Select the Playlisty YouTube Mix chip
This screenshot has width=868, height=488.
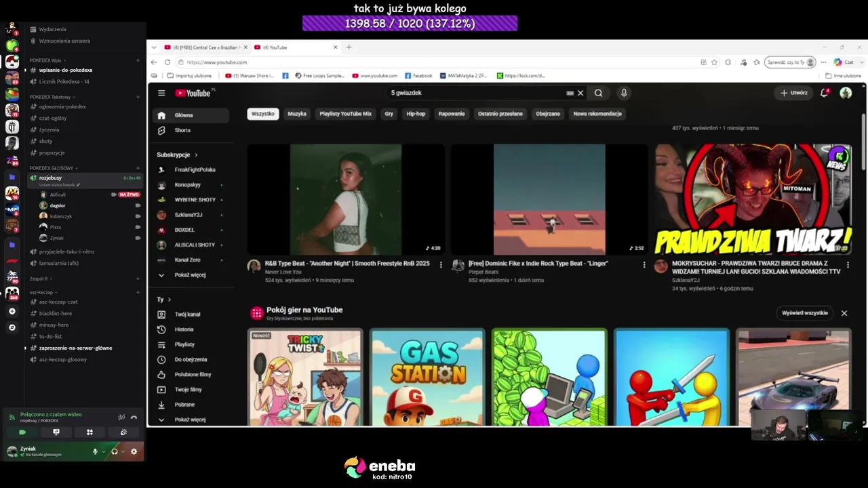[346, 114]
